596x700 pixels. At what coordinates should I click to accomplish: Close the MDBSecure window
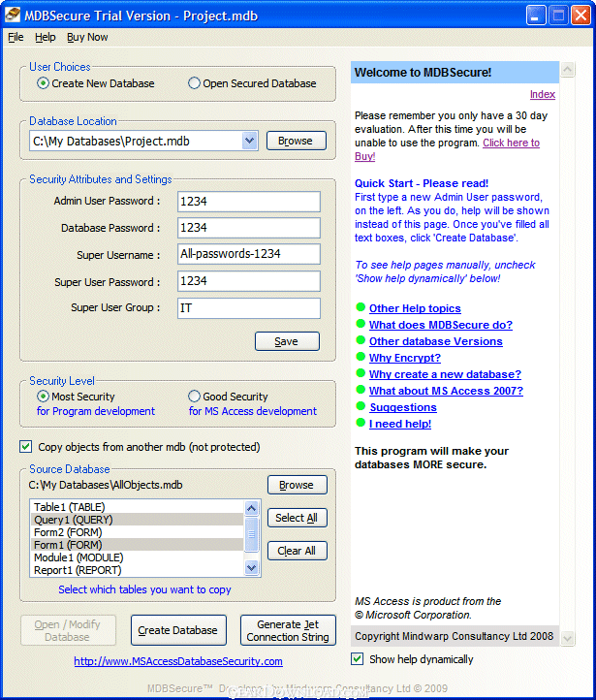coord(581,16)
